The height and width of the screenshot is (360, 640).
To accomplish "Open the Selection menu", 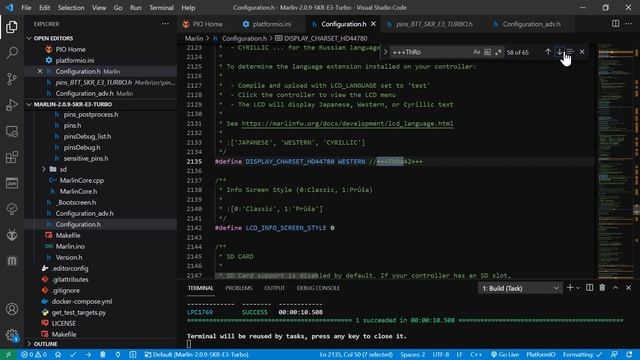I will coord(71,7).
